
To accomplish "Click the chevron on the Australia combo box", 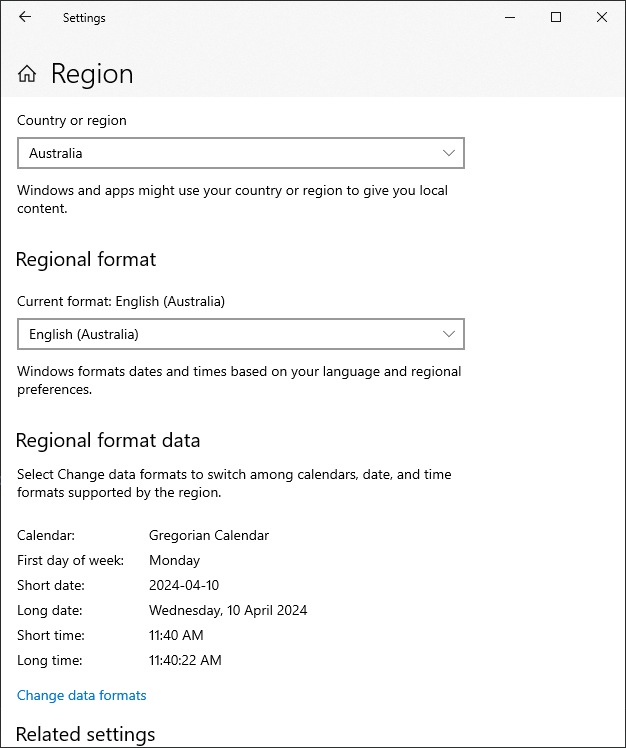I will tap(449, 153).
